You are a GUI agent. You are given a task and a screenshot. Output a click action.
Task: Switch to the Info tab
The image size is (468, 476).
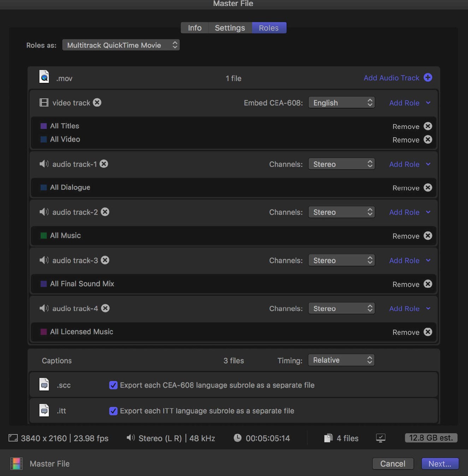pos(195,28)
